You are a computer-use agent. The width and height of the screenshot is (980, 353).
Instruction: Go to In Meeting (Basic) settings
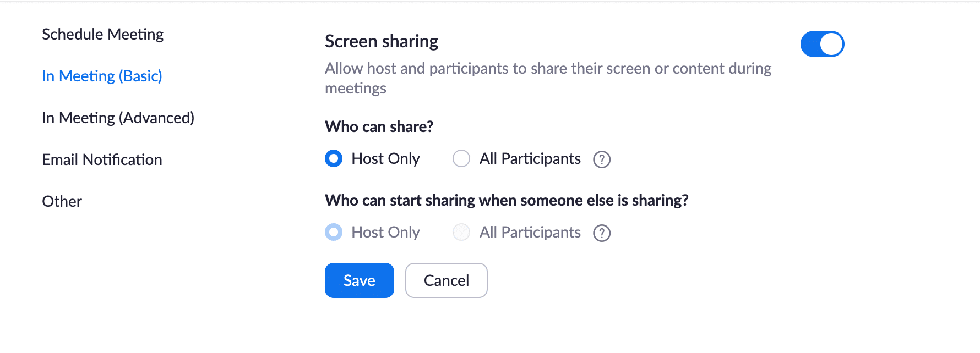pyautogui.click(x=102, y=76)
